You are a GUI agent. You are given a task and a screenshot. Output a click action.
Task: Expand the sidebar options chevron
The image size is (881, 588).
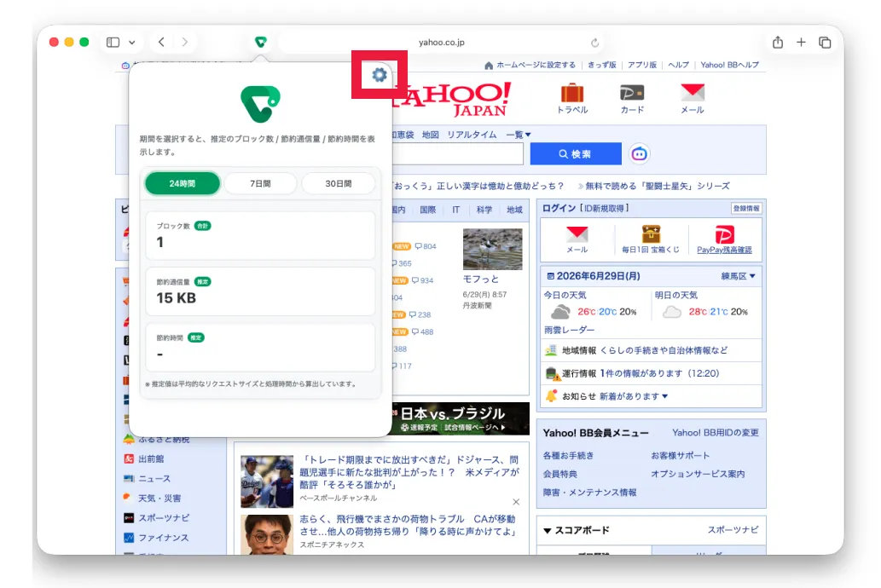coord(132,42)
